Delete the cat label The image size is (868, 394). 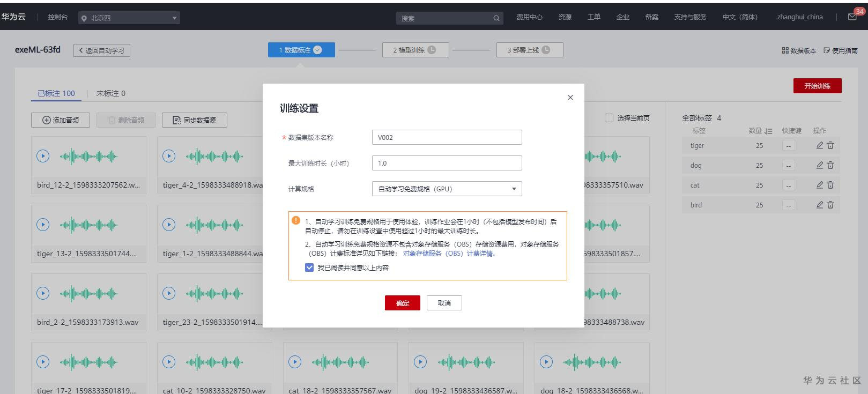point(830,185)
